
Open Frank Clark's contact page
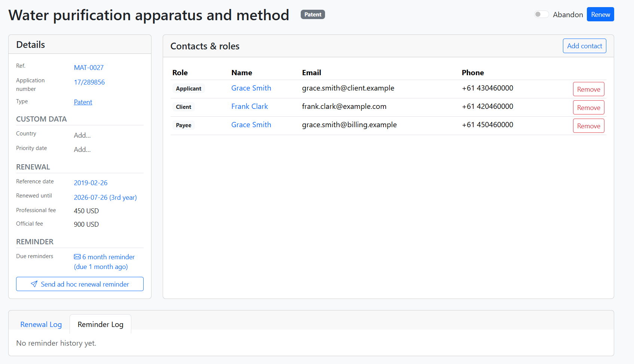(249, 107)
